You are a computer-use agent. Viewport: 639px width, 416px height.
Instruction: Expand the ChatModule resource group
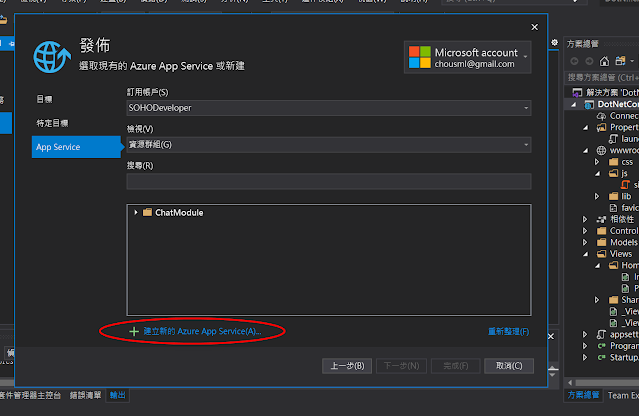[136, 212]
